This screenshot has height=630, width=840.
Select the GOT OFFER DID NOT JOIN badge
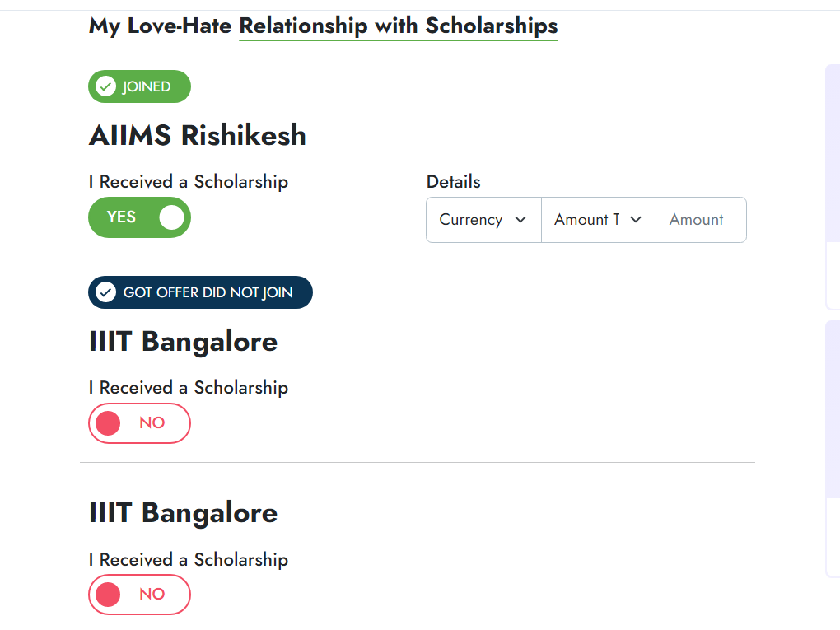point(200,292)
